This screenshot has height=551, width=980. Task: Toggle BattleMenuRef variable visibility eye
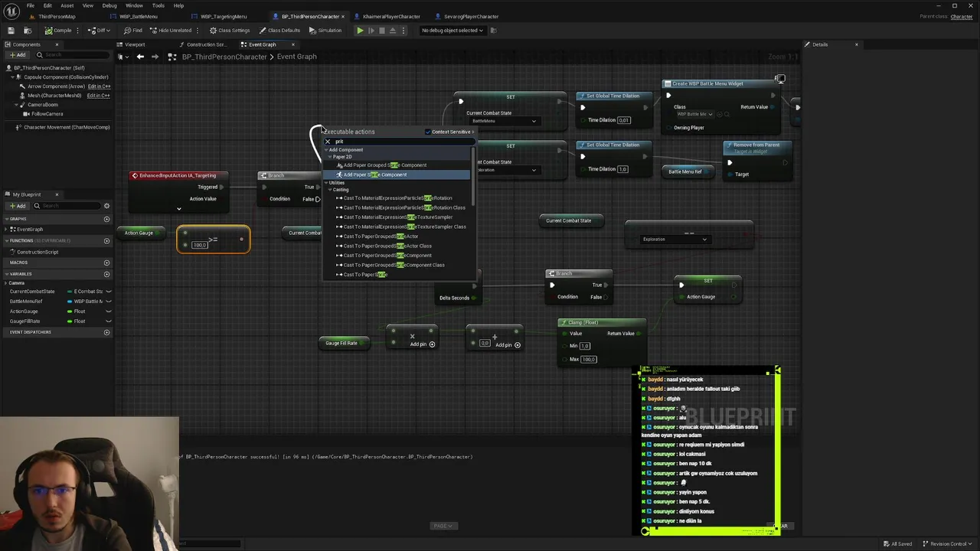(108, 302)
